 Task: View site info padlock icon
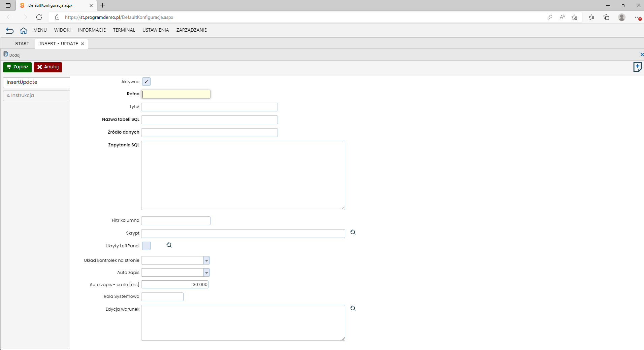pos(57,17)
